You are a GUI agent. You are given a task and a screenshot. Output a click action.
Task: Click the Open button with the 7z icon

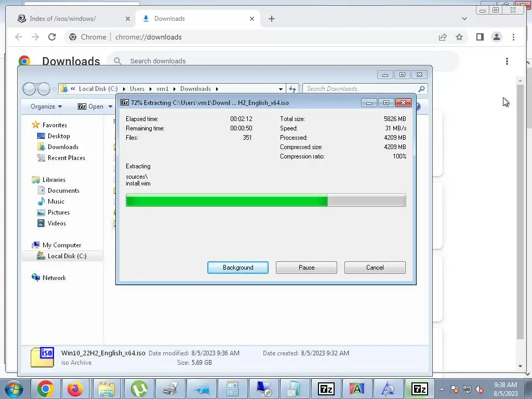coord(90,107)
